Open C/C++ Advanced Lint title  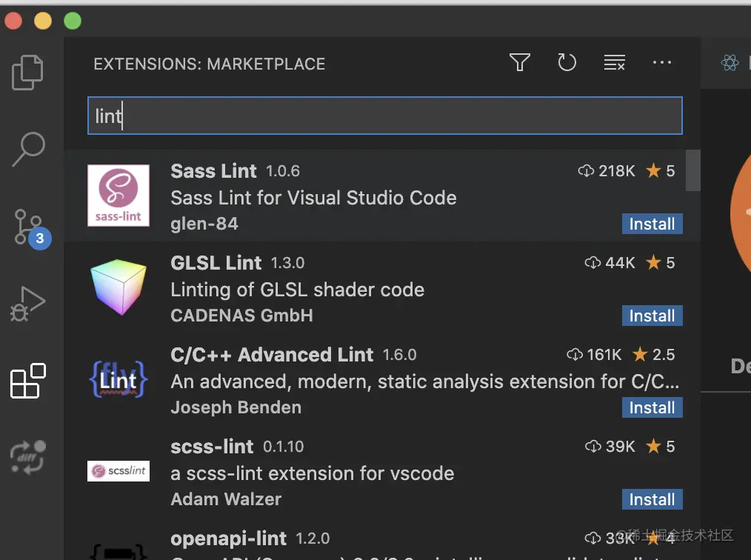[x=272, y=355]
